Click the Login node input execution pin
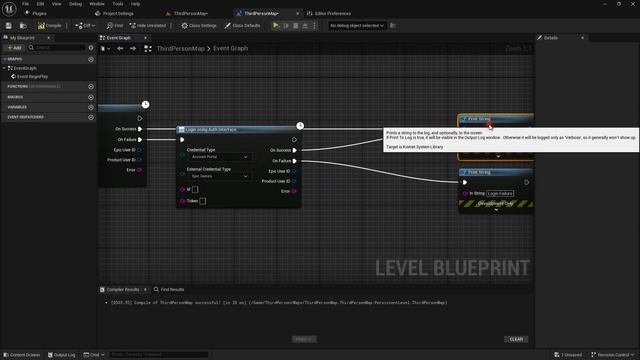This screenshot has width=640, height=360. (x=182, y=140)
